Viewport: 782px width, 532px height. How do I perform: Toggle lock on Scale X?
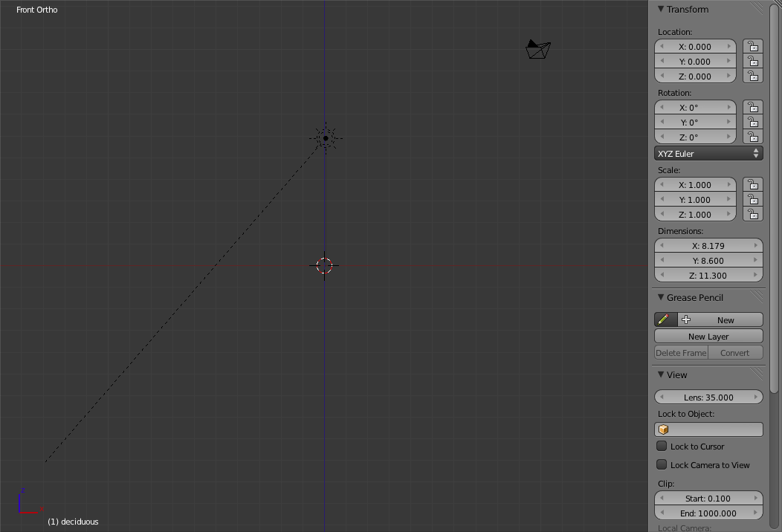pos(753,184)
